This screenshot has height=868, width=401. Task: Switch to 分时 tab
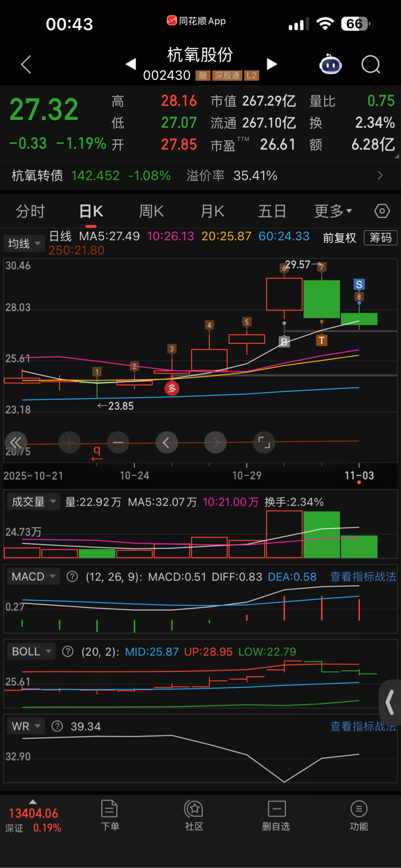tap(30, 211)
